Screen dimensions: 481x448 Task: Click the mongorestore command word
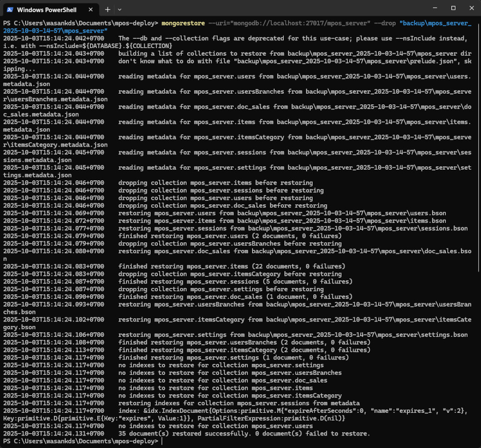click(x=183, y=23)
